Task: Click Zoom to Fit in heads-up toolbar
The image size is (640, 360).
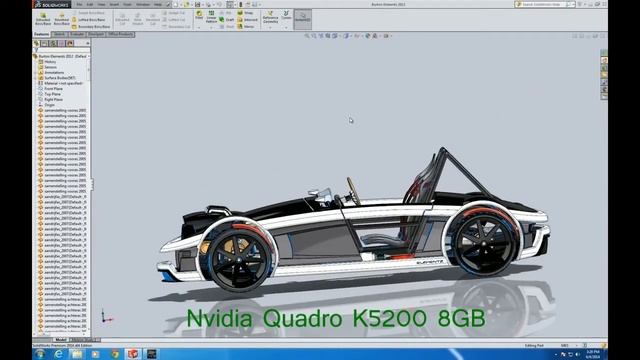Action: coord(307,36)
